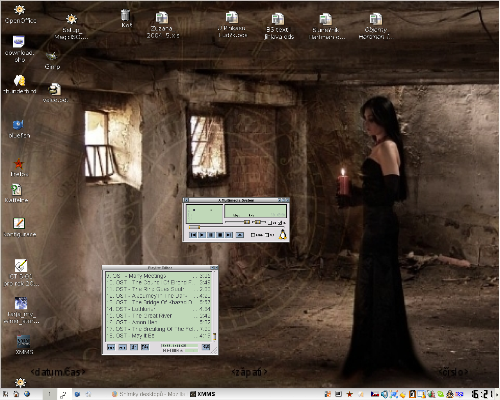Viewport: 500px width, 400px height.
Task: Select the Lothlorien track in playlist
Action: pos(158,309)
